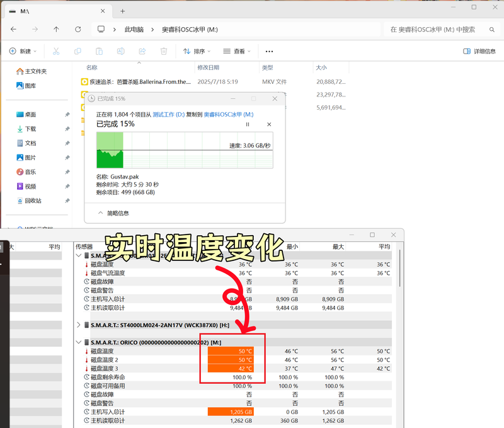Select the ORICO 磁盘剩余寿命 row
This screenshot has height=428, width=504.
238,377
